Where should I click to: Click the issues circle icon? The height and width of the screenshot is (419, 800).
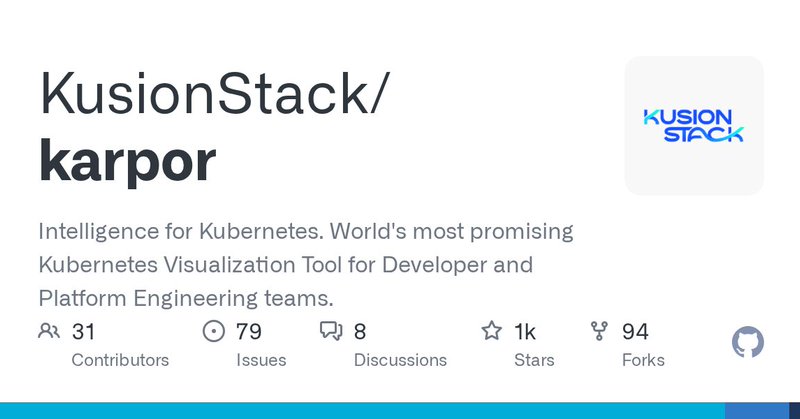coord(213,331)
